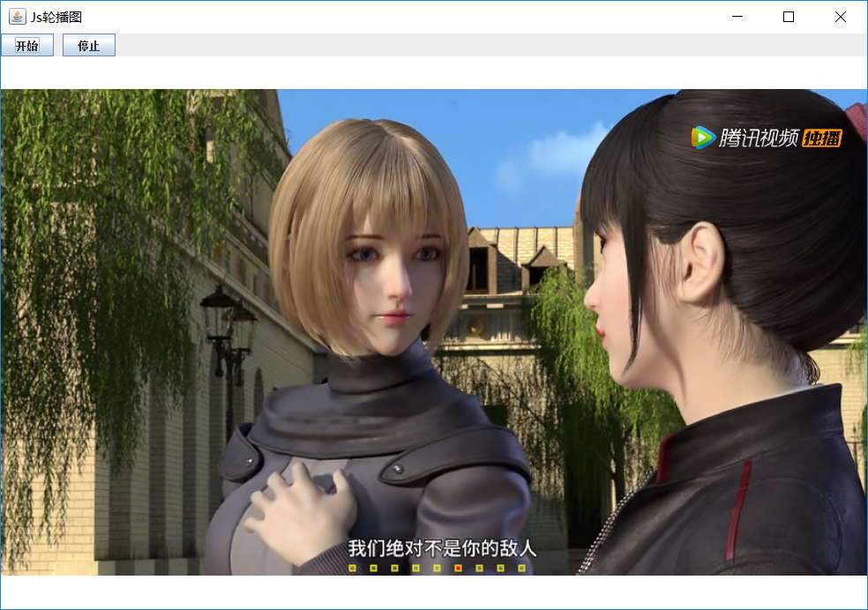This screenshot has width=868, height=610.
Task: Click the Js轮播图 window title text
Action: click(56, 17)
